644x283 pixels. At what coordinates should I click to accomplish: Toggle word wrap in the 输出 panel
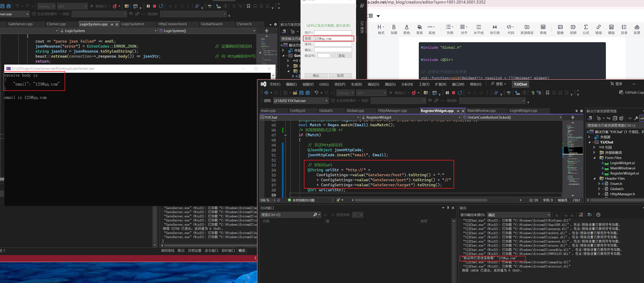click(589, 215)
